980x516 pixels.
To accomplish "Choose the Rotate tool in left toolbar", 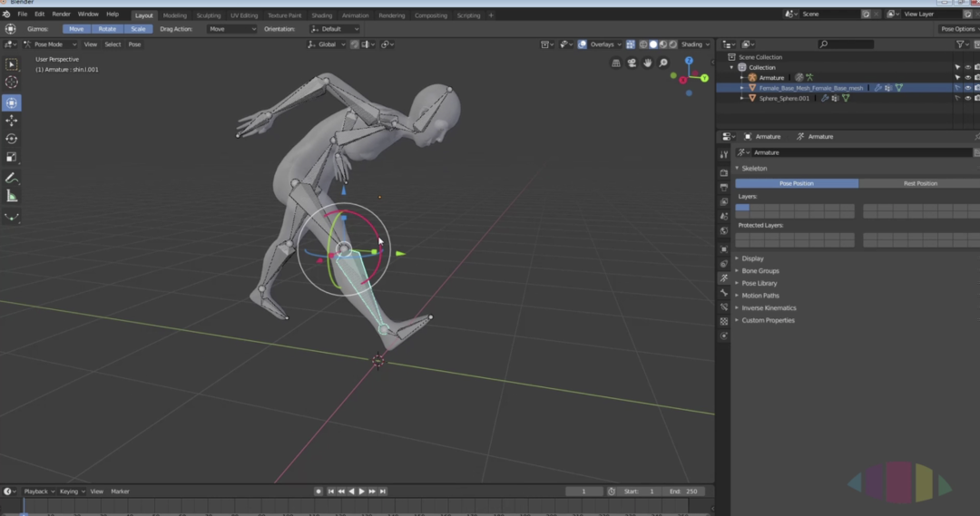I will pos(12,139).
